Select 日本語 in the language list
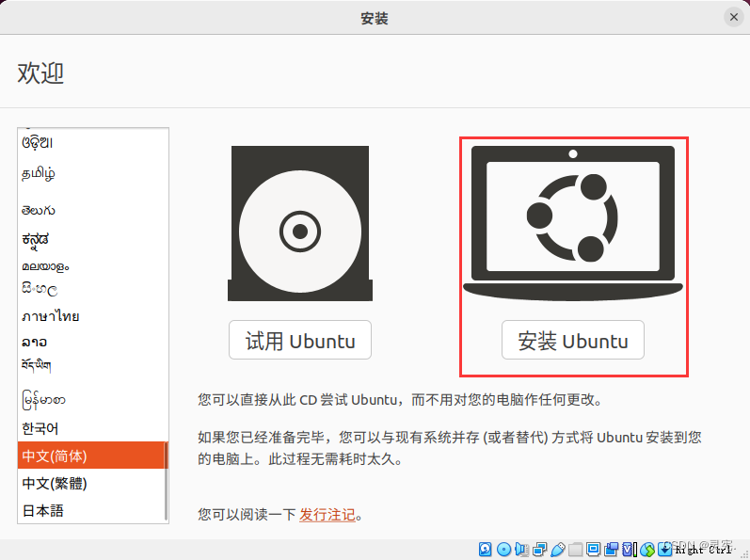 coord(91,510)
